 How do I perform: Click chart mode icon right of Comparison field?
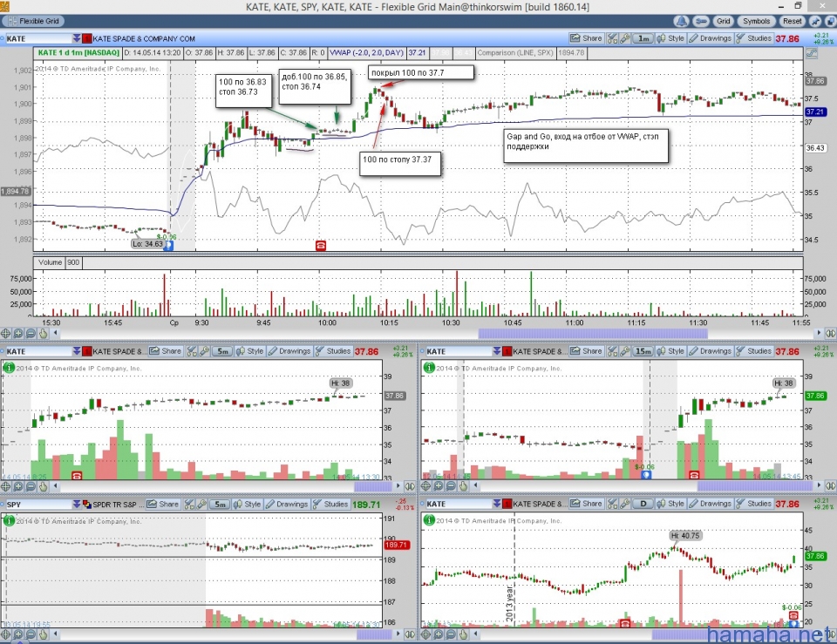tap(812, 53)
